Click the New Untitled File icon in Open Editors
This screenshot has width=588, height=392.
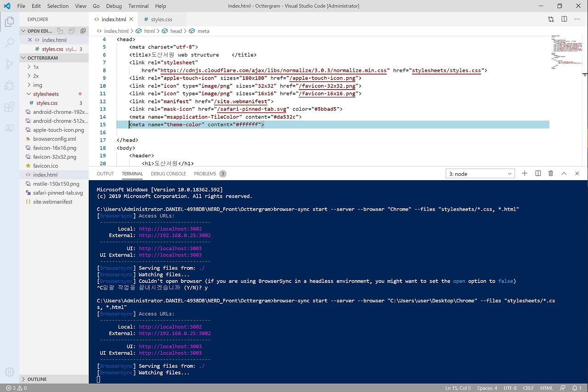point(60,31)
